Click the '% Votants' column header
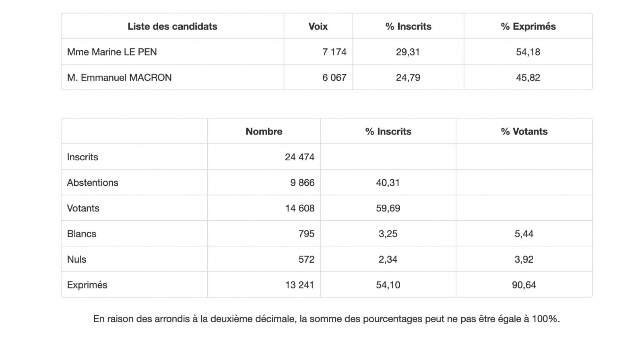 tap(524, 132)
